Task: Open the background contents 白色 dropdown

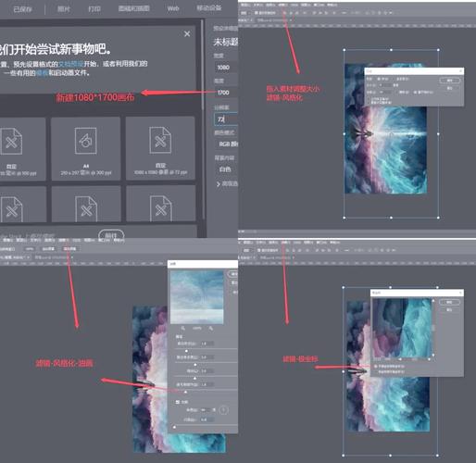Action: point(226,169)
